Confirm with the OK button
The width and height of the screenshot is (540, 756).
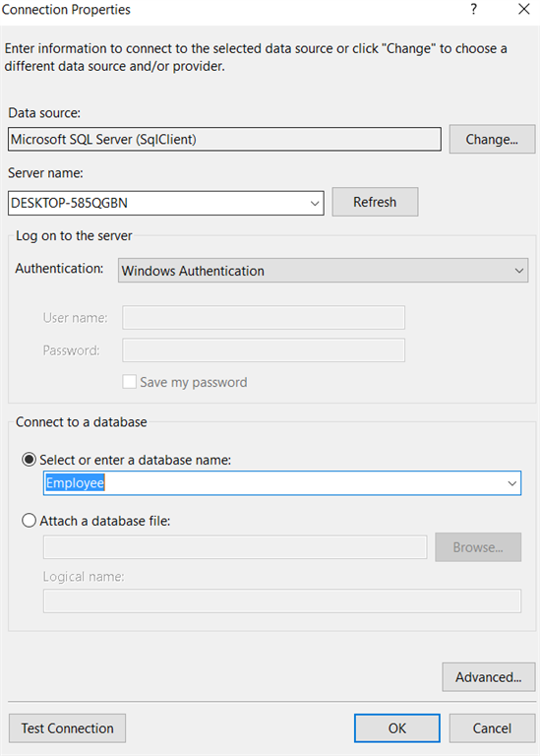397,728
